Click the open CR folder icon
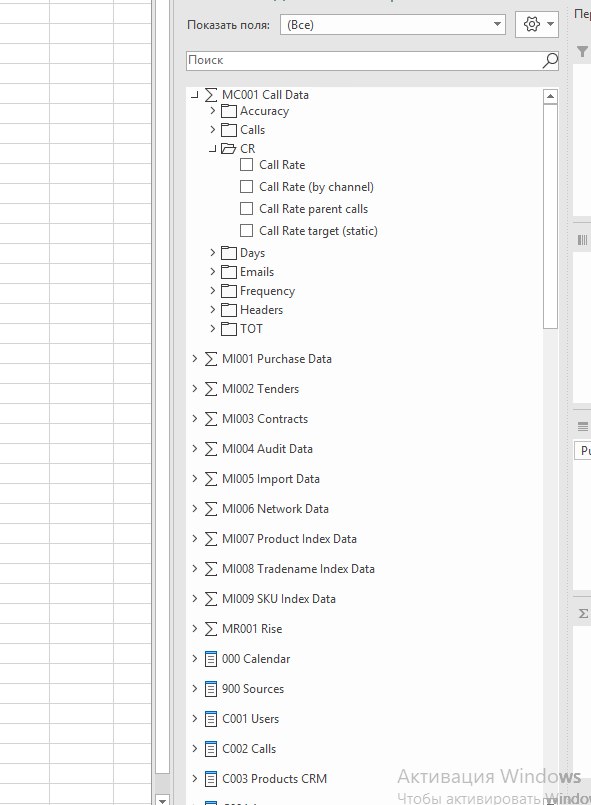The image size is (591, 805). point(228,149)
